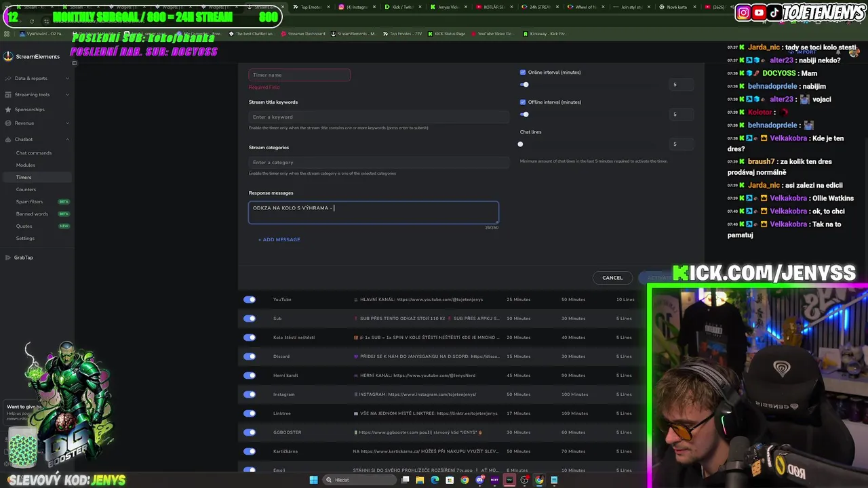Screen dimensions: 868x488
Task: Toggle the GGBOOSTER timer switch
Action: [250, 432]
